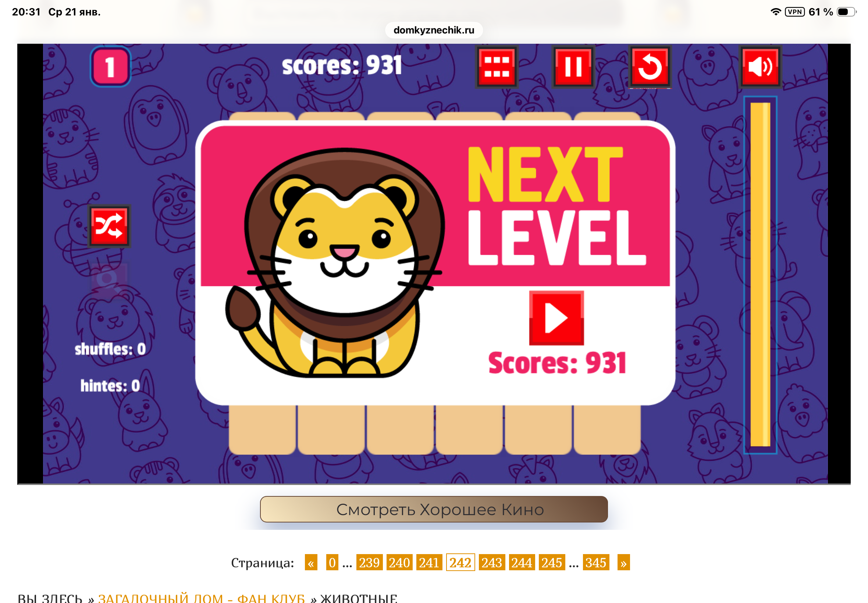
Task: Click the lion mascot image
Action: [x=334, y=263]
